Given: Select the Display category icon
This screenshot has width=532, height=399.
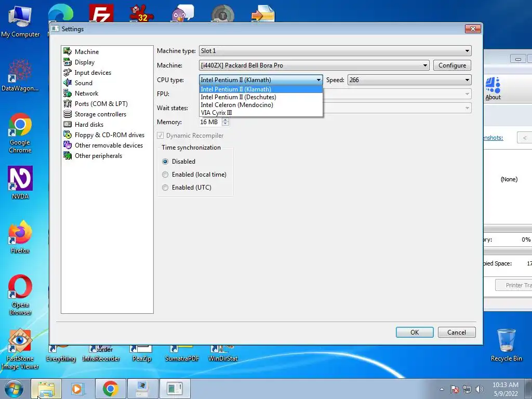Looking at the screenshot, I should coord(68,62).
